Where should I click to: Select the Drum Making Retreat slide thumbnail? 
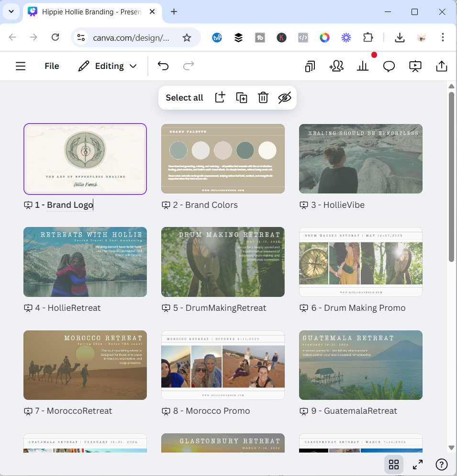[223, 262]
